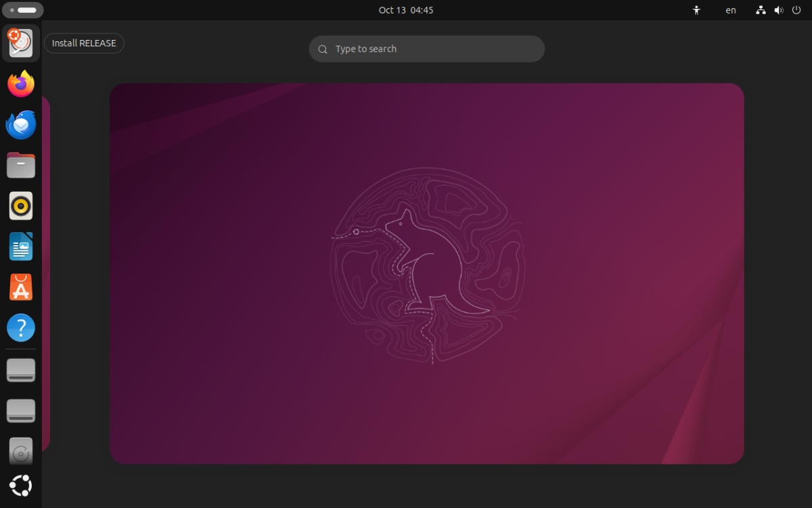The width and height of the screenshot is (812, 508).
Task: Open the second mounted drive in dock
Action: point(21,411)
